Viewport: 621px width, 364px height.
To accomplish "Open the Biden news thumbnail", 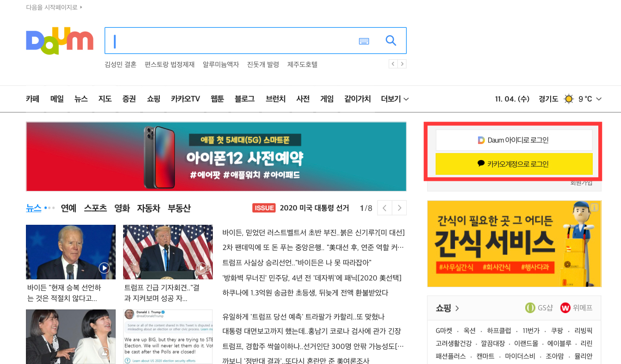I will coord(71,252).
